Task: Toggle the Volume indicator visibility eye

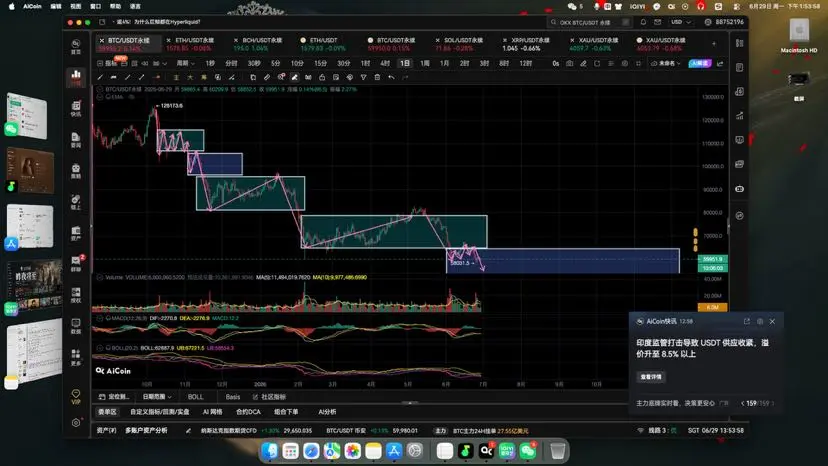Action: point(100,277)
